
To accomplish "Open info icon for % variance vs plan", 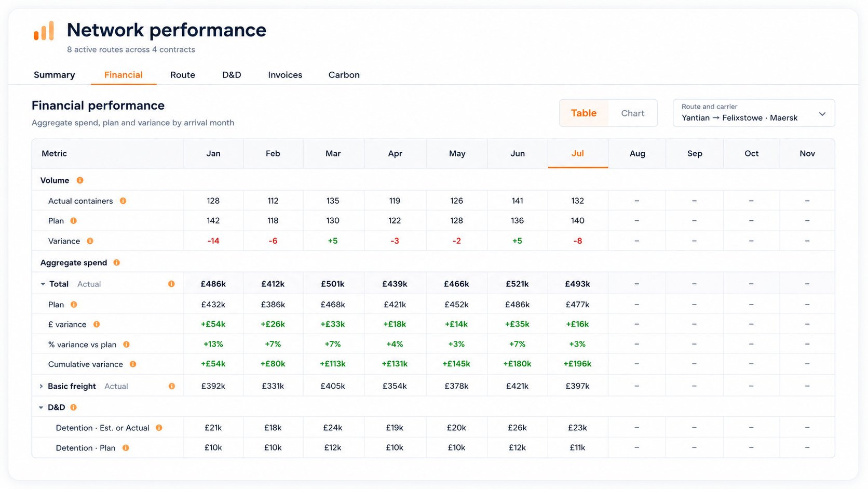I will pos(126,345).
